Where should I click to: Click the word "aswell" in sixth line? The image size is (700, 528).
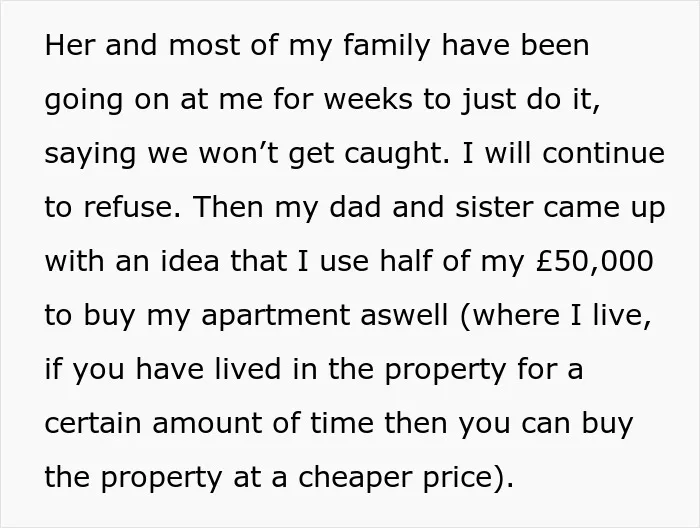(404, 314)
